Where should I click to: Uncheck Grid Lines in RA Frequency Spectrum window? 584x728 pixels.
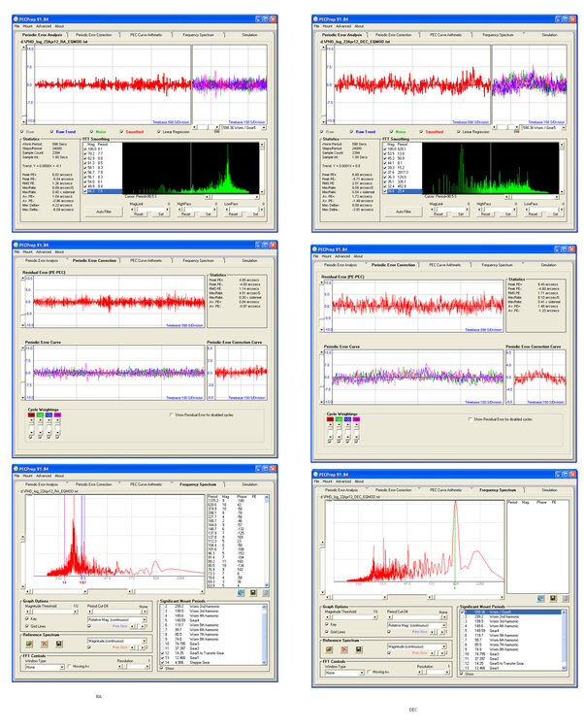(x=27, y=626)
